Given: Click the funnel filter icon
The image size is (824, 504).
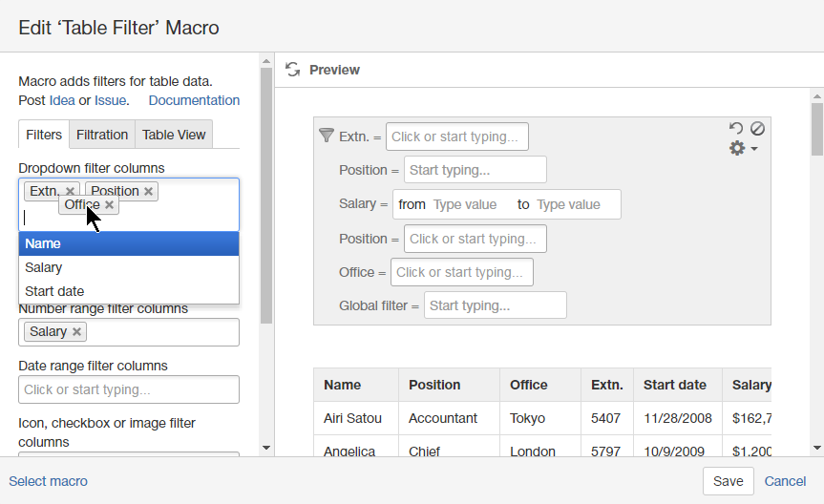Looking at the screenshot, I should 327,136.
